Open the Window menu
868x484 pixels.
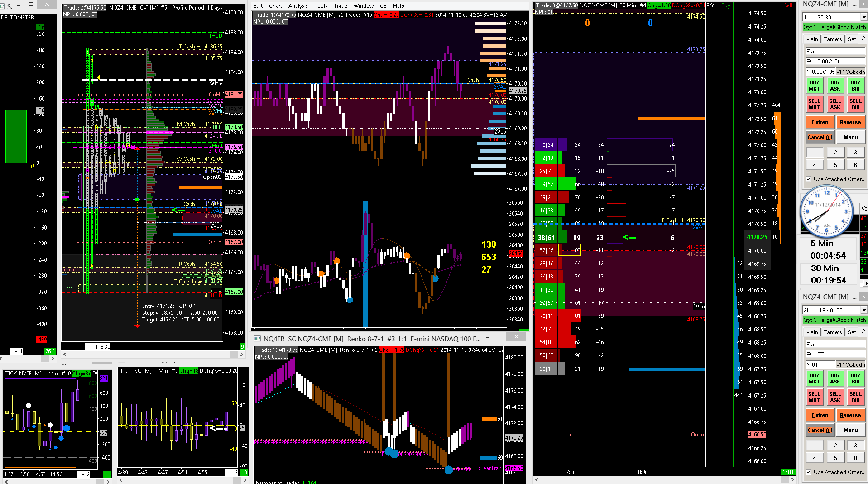click(x=364, y=6)
